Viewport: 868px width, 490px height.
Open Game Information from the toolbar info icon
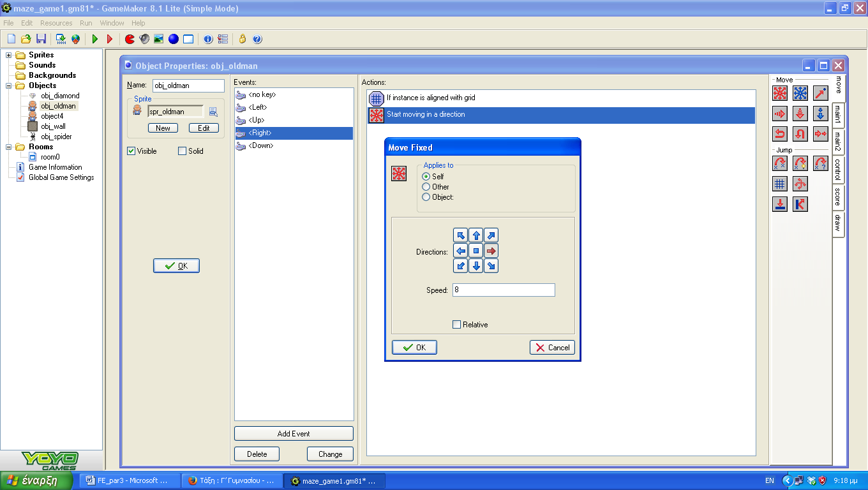coord(208,39)
